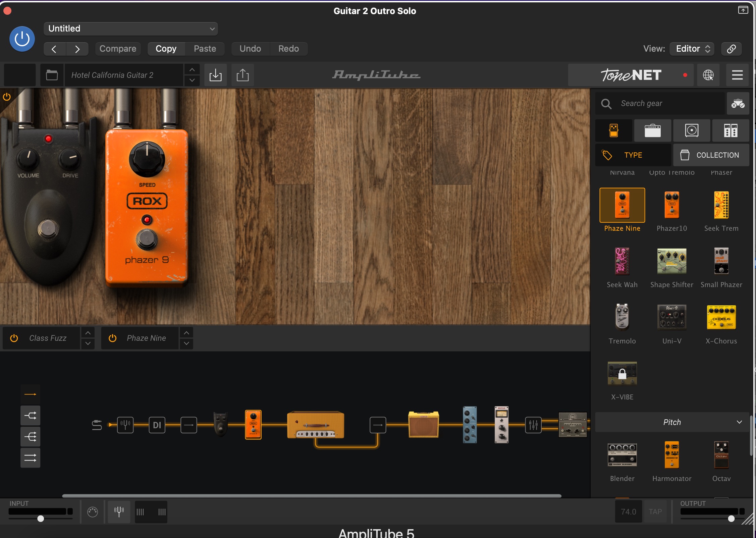Click the fuzz pedal VOLUME knob
This screenshot has width=756, height=538.
[x=28, y=159]
